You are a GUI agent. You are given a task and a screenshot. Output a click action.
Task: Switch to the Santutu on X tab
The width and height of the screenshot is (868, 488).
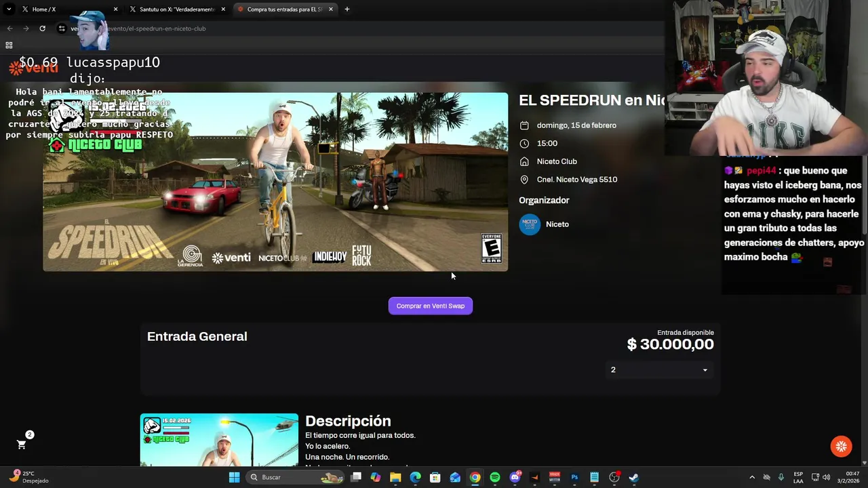click(176, 9)
